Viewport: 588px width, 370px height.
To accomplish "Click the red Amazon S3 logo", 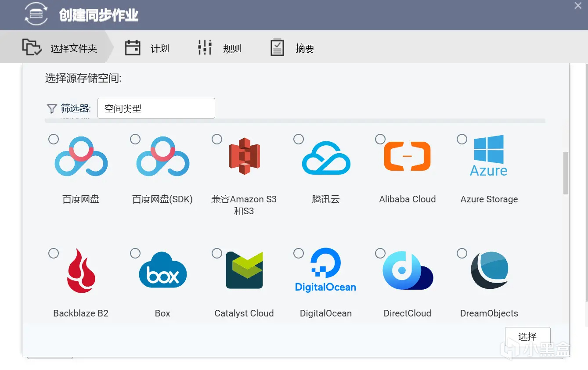I will tap(245, 156).
